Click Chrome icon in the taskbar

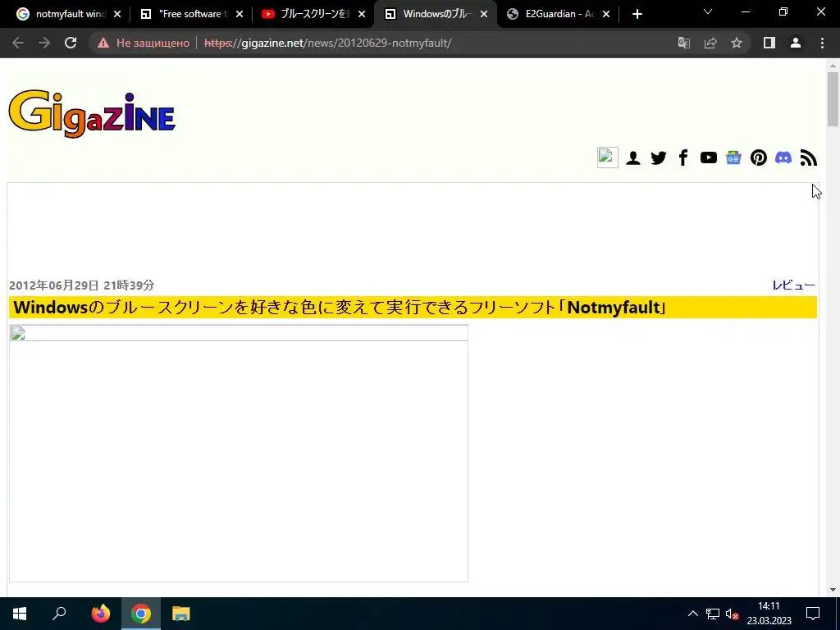point(141,614)
